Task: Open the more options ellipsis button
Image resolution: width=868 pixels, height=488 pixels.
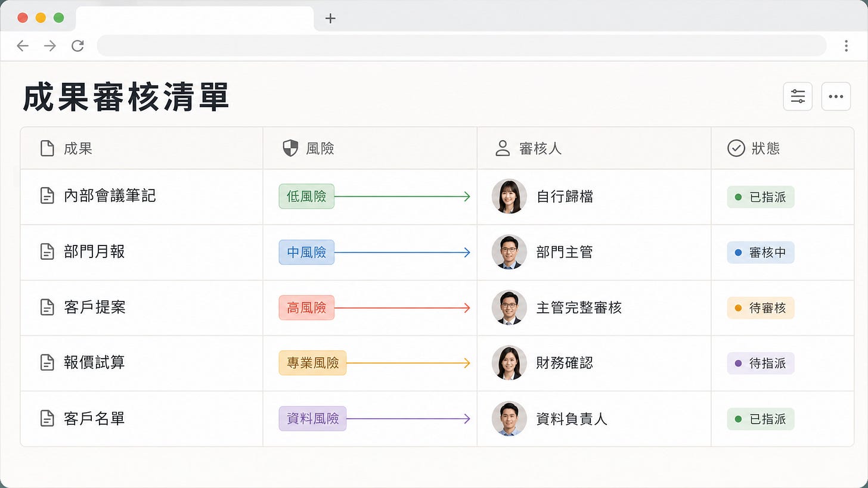Action: pyautogui.click(x=836, y=97)
